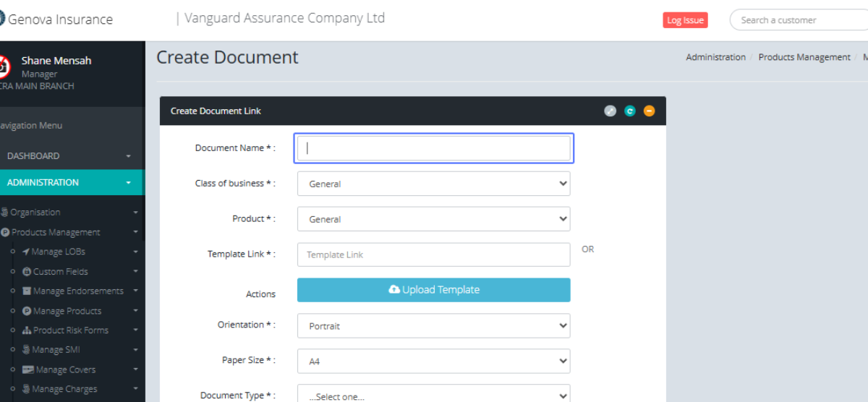This screenshot has width=868, height=402.
Task: Click the Custom Fields lock icon
Action: 27,272
